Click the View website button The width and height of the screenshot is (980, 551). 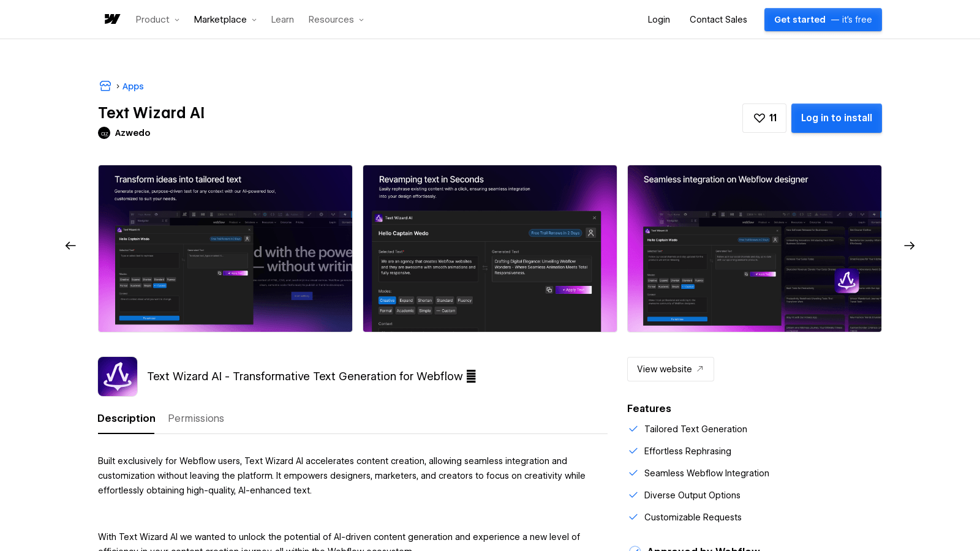click(x=671, y=369)
